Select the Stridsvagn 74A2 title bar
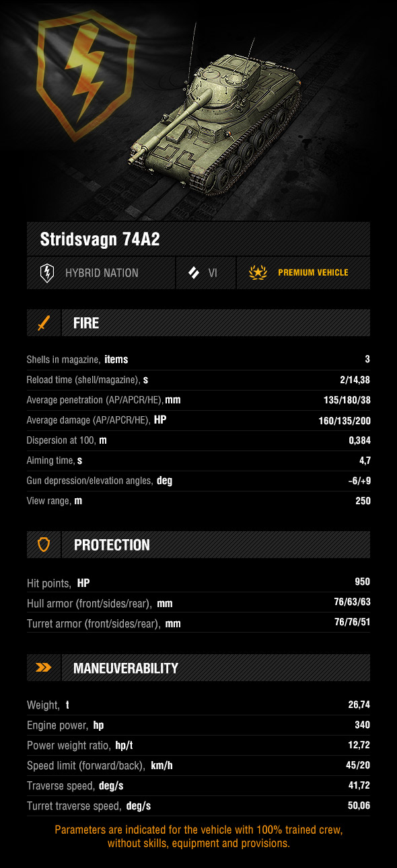Image resolution: width=397 pixels, height=868 pixels. tap(199, 239)
